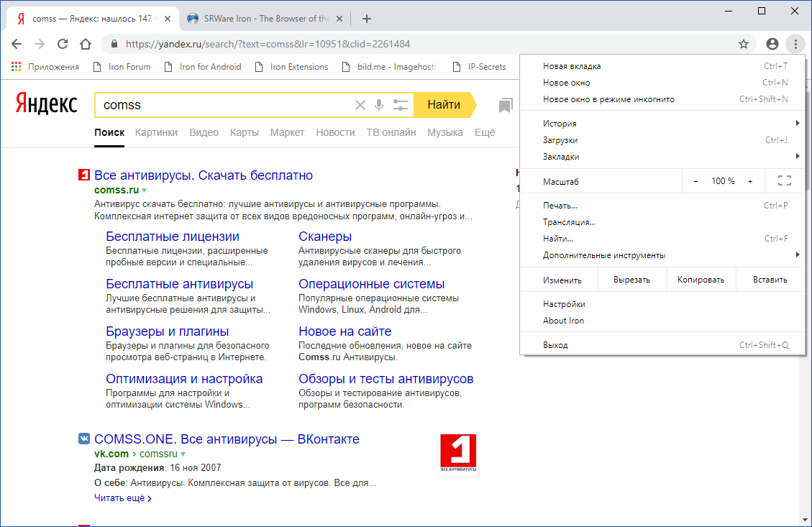Switch to Маркет search tab
This screenshot has width=812, height=527.
(x=288, y=132)
